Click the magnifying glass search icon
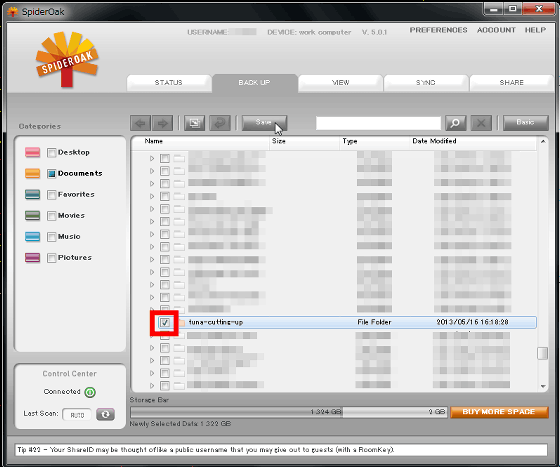Viewport: 560px width, 467px height. (x=455, y=123)
